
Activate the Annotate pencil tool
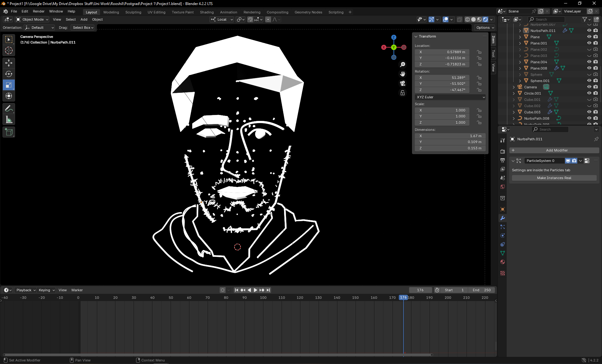pyautogui.click(x=9, y=109)
